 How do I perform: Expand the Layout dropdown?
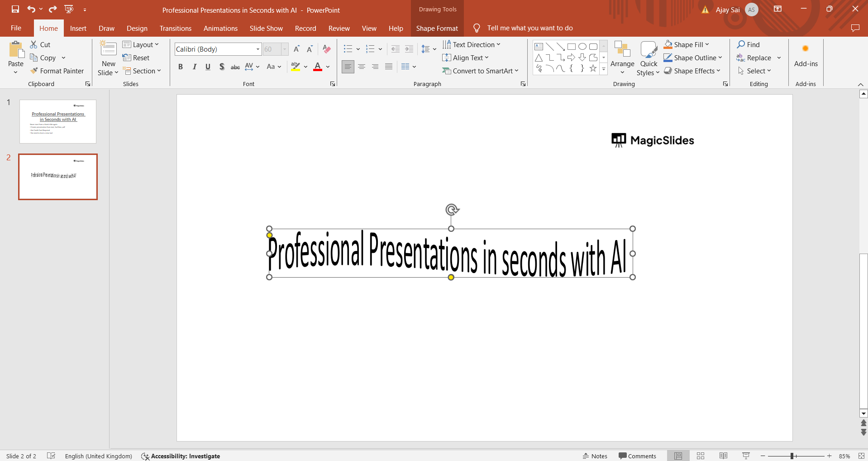point(141,44)
